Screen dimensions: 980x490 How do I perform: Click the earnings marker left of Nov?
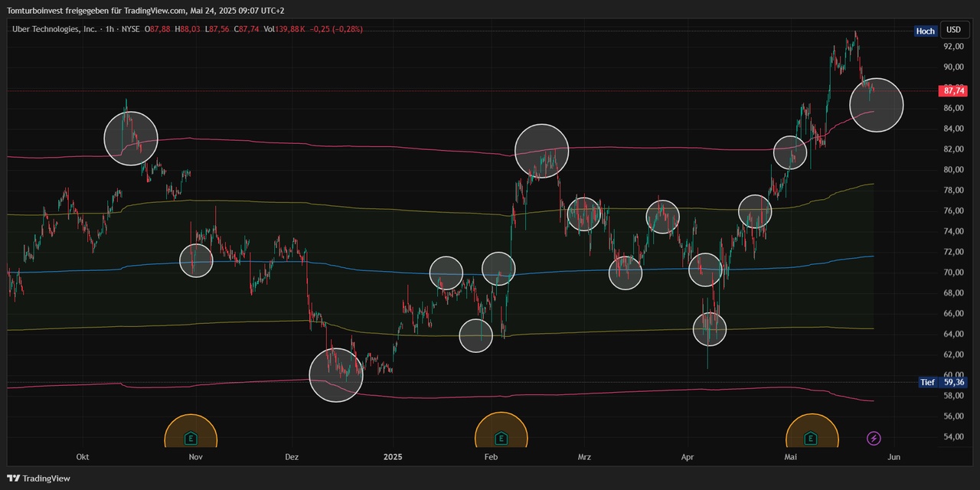click(x=191, y=439)
